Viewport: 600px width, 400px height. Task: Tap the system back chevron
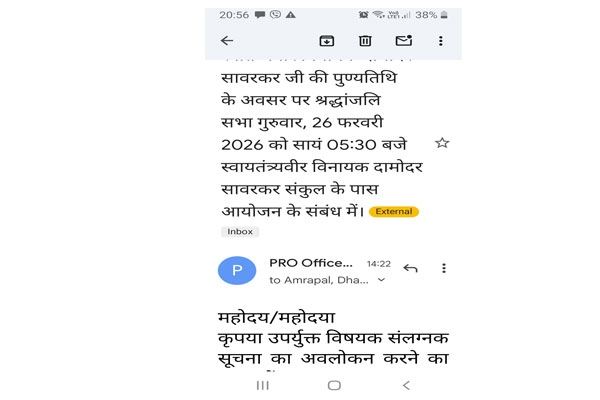[406, 385]
